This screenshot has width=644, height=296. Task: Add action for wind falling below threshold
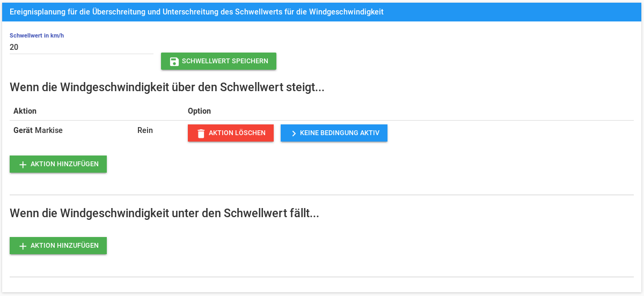(x=64, y=246)
